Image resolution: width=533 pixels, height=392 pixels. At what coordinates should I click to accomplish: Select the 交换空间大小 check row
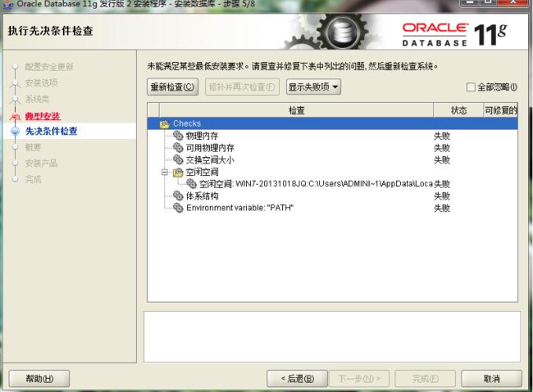[x=333, y=159]
